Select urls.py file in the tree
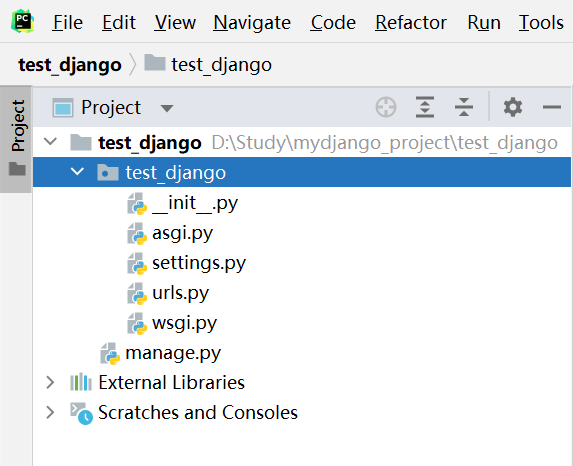This screenshot has height=466, width=573. (x=181, y=293)
